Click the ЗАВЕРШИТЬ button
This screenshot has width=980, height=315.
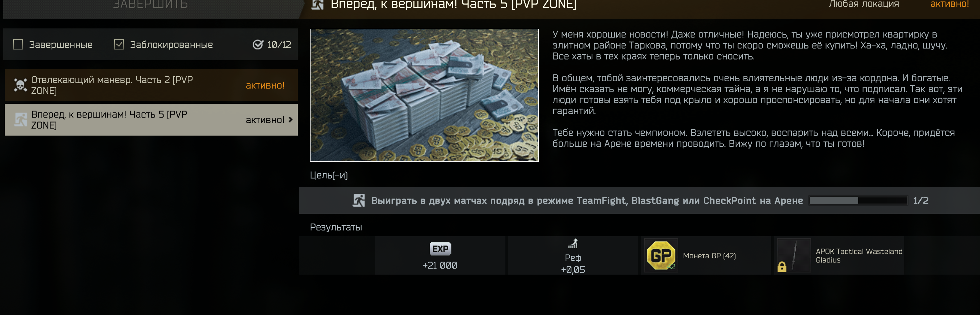pos(151,5)
